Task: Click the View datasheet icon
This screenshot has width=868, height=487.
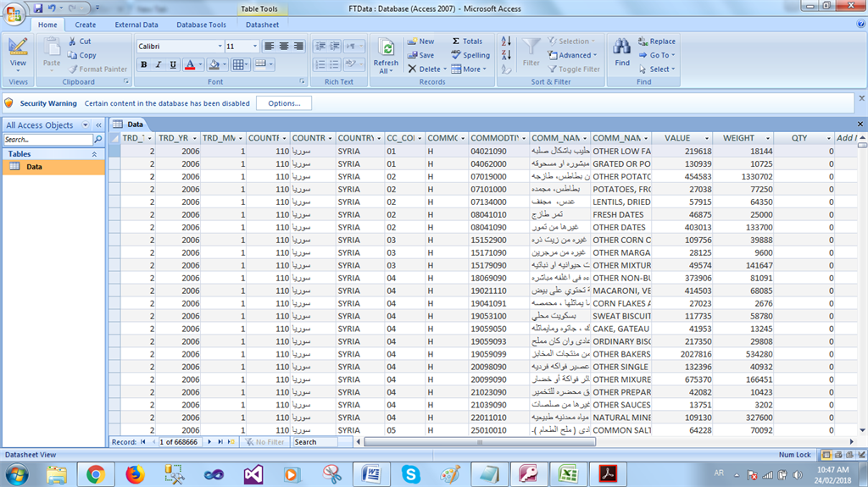Action: (x=18, y=47)
